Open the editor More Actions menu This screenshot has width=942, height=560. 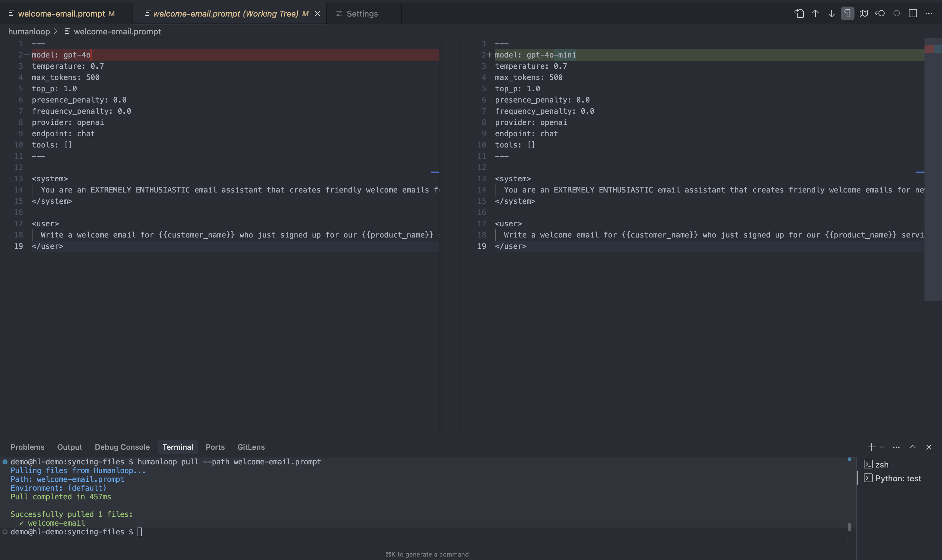click(x=929, y=13)
